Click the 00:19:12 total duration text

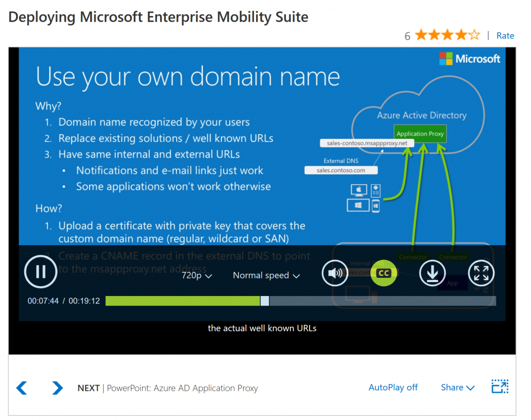pyautogui.click(x=85, y=301)
